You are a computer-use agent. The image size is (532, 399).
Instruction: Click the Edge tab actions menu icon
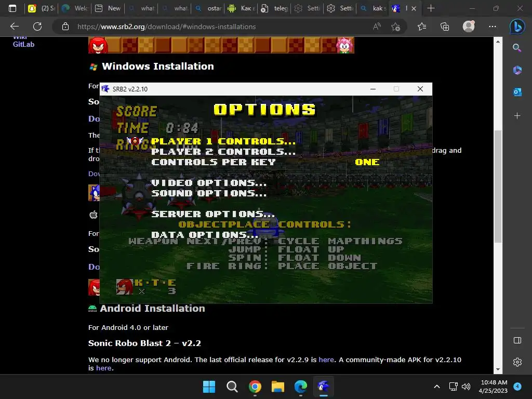(12, 8)
